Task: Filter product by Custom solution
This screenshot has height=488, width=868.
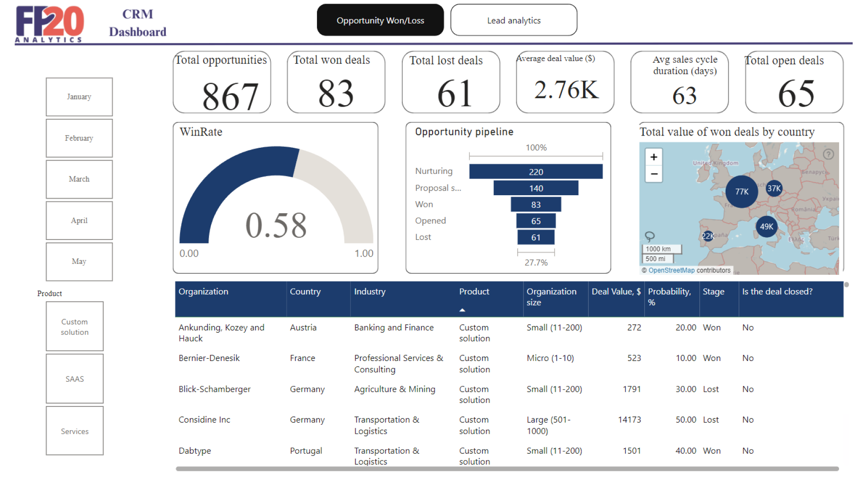Action: pyautogui.click(x=75, y=327)
